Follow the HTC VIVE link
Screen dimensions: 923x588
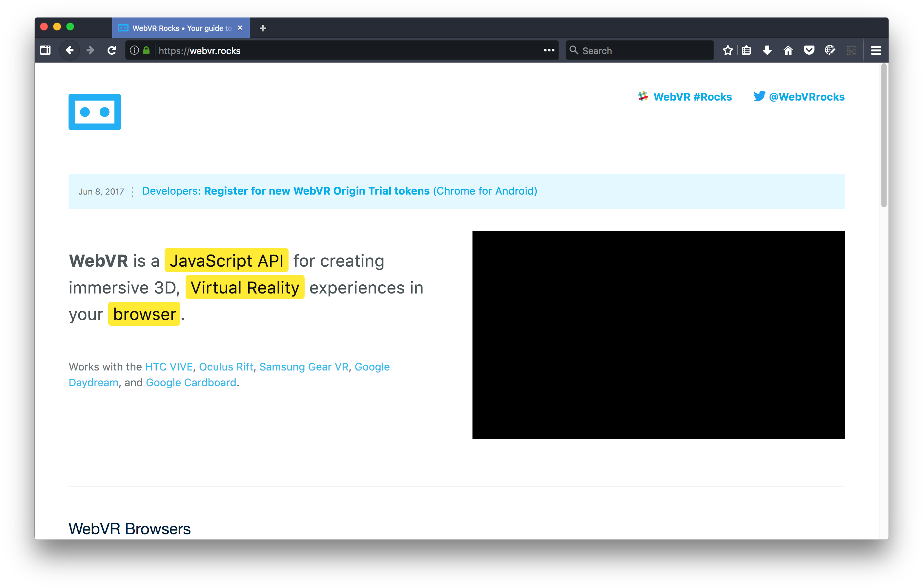click(x=169, y=367)
